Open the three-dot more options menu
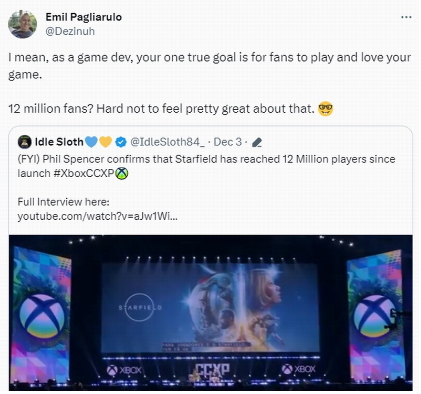 (406, 17)
